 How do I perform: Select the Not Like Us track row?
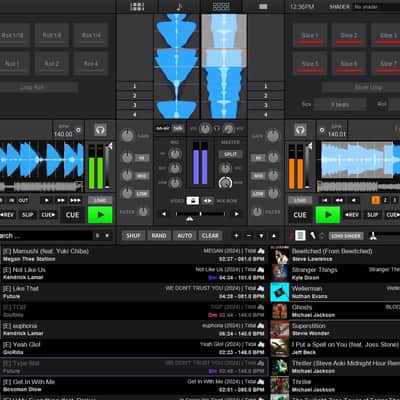pyautogui.click(x=134, y=273)
